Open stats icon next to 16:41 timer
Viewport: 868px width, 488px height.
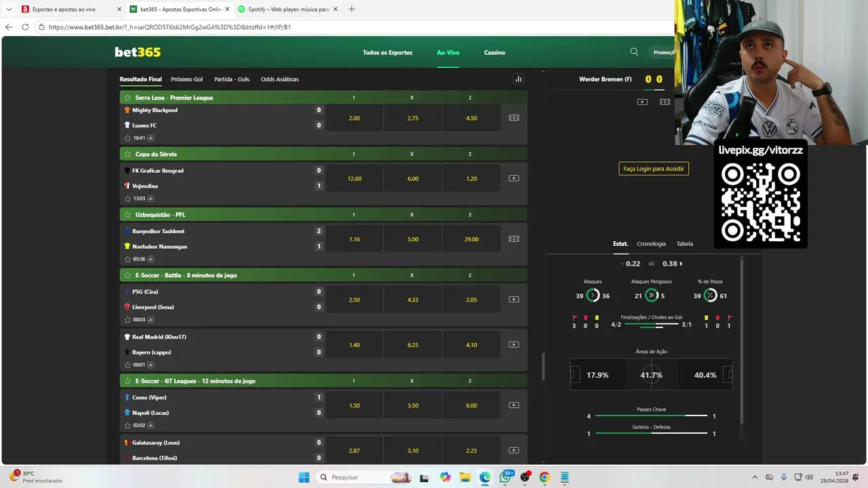coord(151,138)
